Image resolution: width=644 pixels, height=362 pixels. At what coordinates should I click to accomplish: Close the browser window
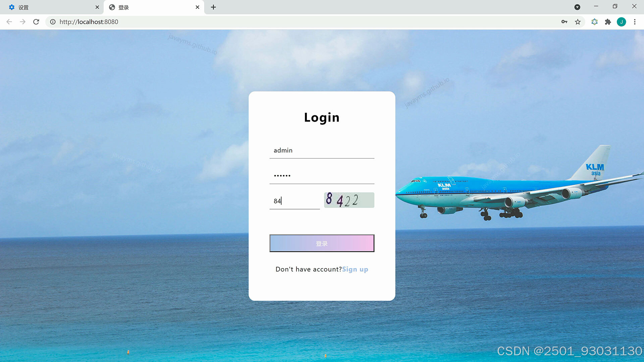point(634,6)
